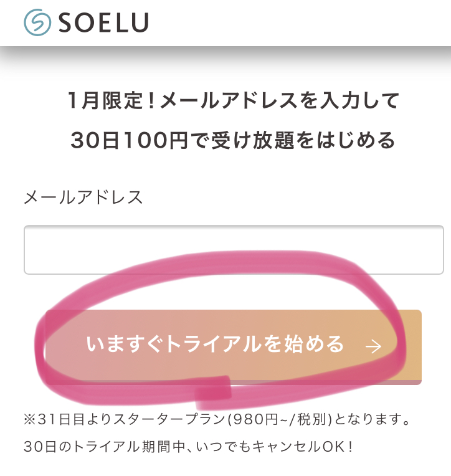Click the SOELU circular logo icon
Screen dimensions: 451x476
(37, 22)
